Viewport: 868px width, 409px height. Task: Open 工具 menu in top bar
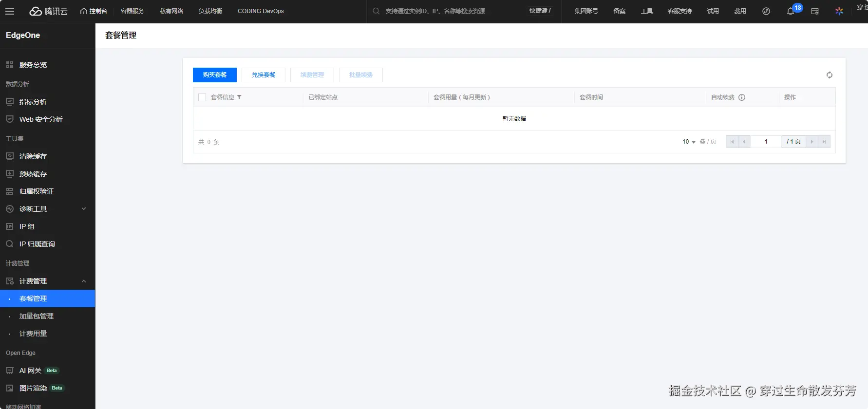tap(647, 11)
